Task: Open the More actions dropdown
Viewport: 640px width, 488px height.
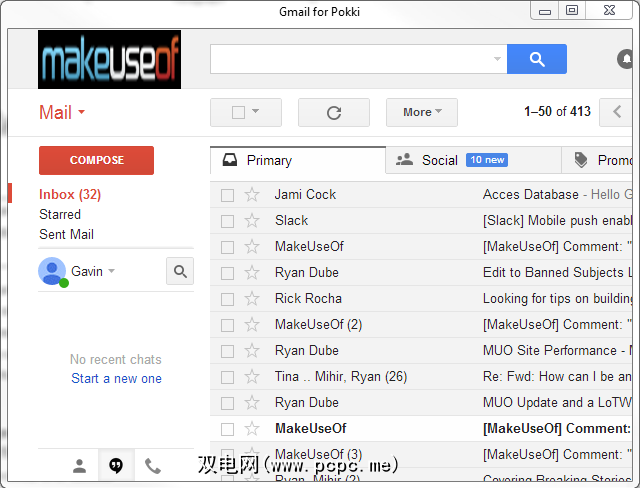Action: [422, 112]
